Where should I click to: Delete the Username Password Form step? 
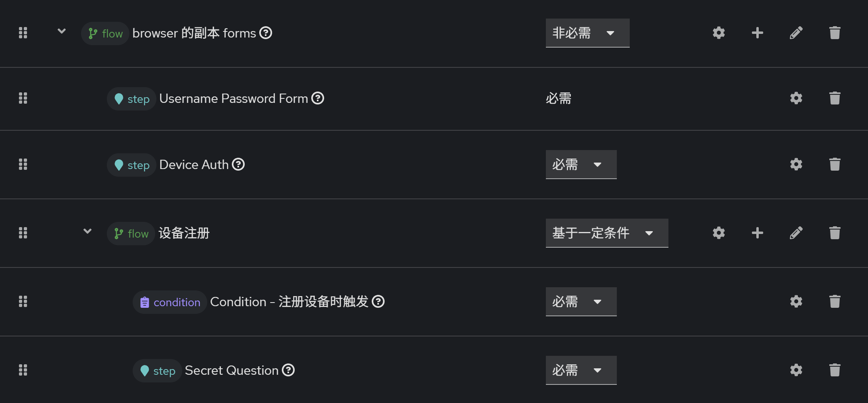(x=835, y=98)
